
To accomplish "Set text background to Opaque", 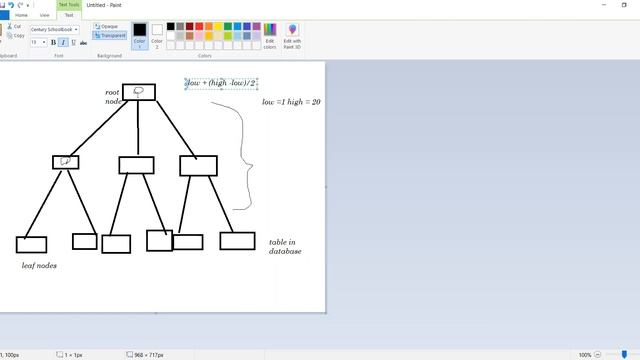I will tap(106, 26).
